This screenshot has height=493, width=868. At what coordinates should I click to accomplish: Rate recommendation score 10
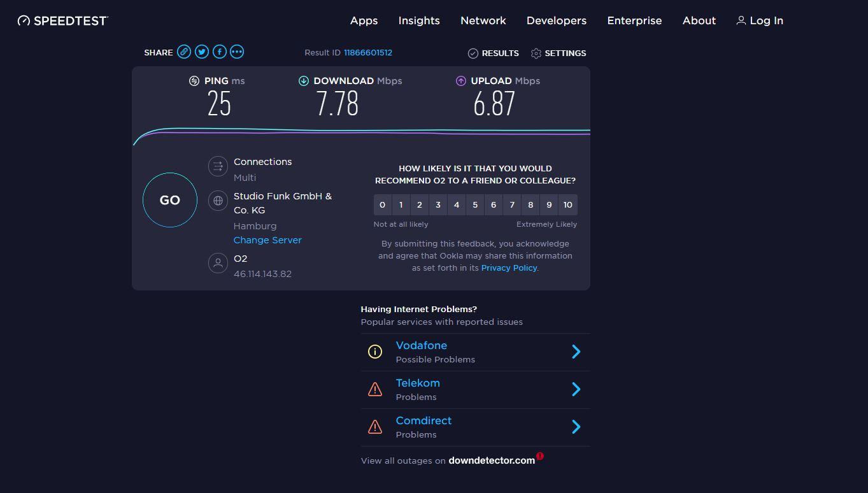(x=568, y=205)
